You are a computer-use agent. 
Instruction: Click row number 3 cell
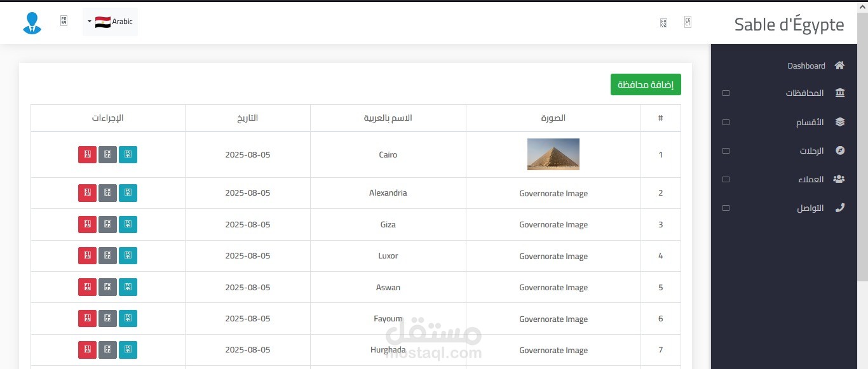tap(661, 224)
